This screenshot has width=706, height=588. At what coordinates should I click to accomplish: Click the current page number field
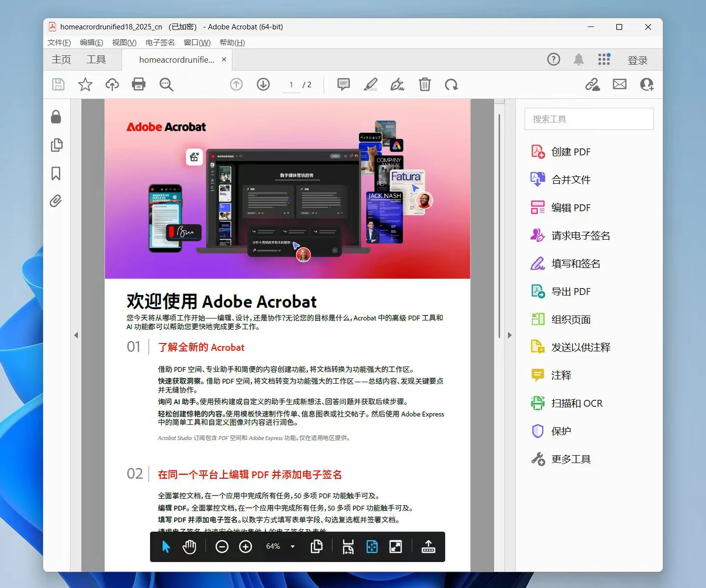291,85
